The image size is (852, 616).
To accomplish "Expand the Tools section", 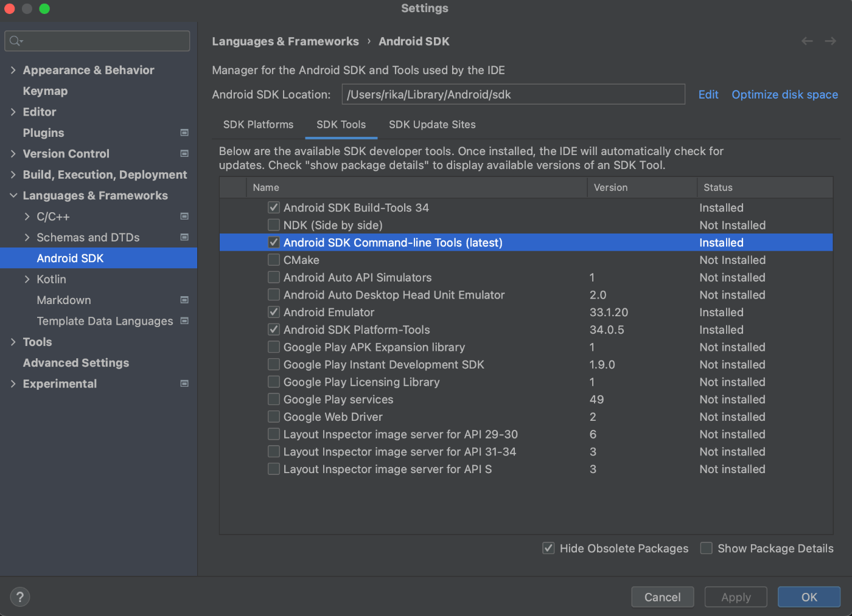I will [x=13, y=342].
